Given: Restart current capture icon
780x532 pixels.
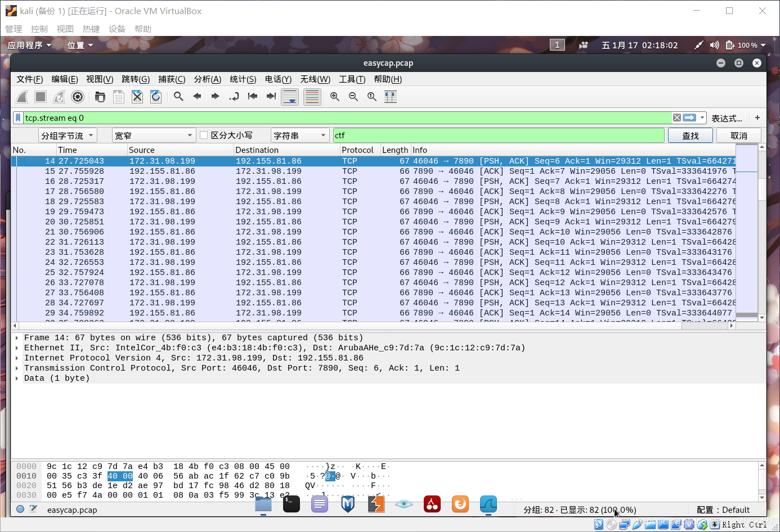Looking at the screenshot, I should point(59,97).
